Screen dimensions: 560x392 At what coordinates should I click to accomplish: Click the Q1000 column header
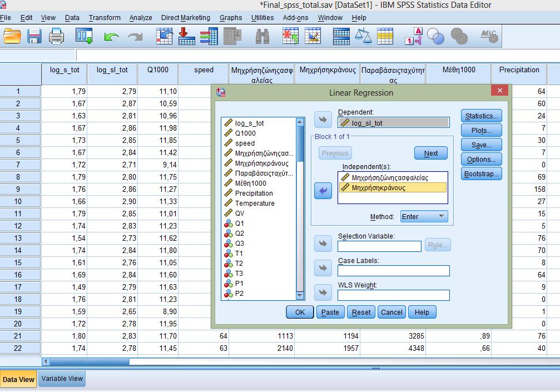click(157, 75)
